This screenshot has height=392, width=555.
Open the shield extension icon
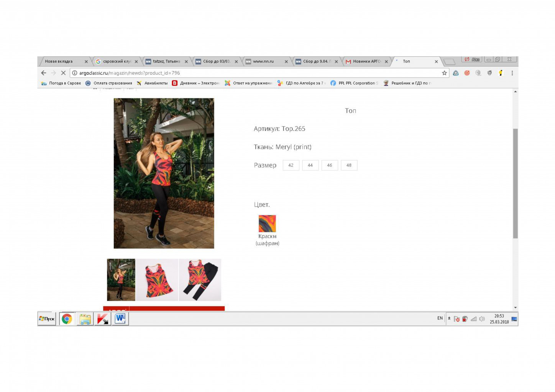tap(489, 73)
